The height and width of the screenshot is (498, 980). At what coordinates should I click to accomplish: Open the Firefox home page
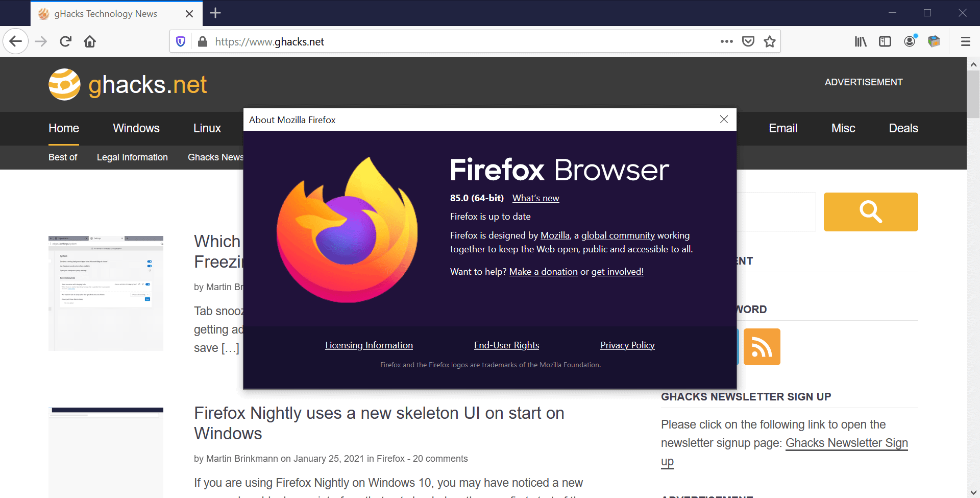tap(90, 41)
